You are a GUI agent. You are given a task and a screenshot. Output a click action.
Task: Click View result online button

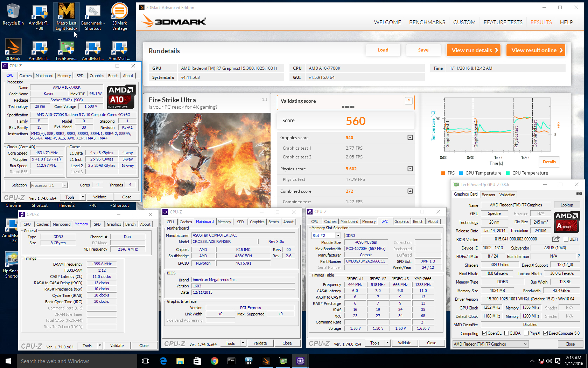click(x=536, y=50)
